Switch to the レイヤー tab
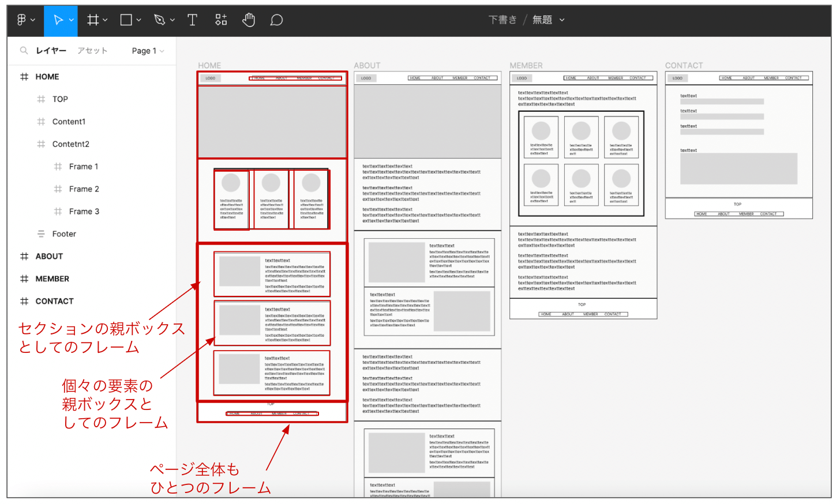Screen dimensions: 840x504 point(51,51)
